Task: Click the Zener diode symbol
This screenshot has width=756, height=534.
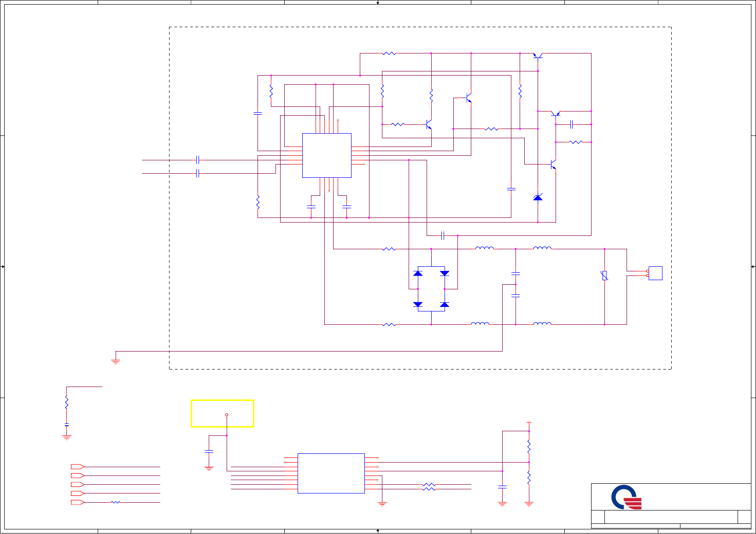Action: (538, 197)
